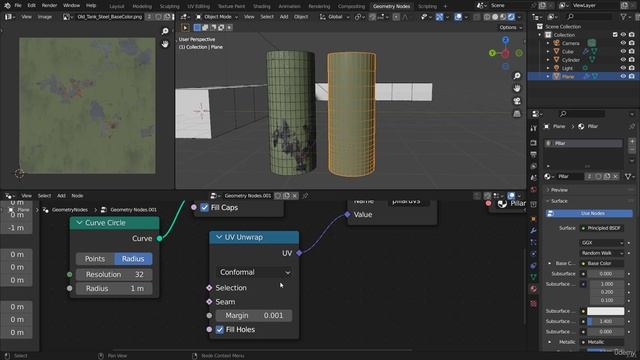Click the image editor pan hand icon

[x=165, y=44]
